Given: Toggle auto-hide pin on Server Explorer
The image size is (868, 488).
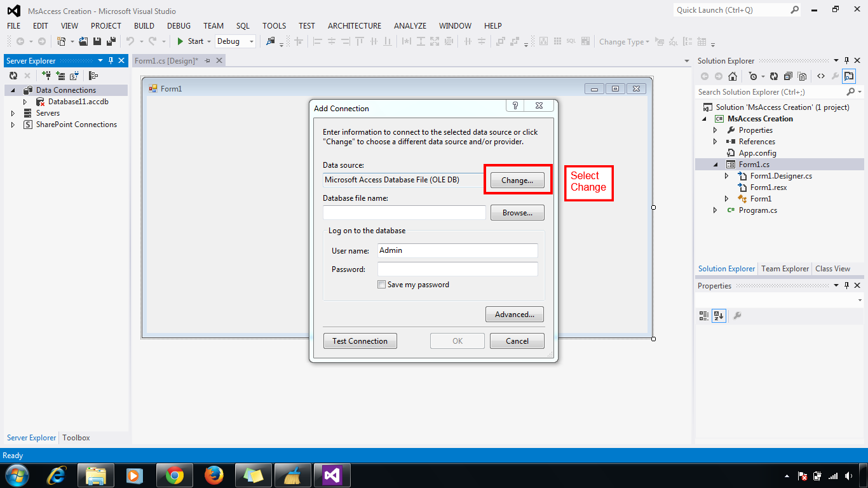Looking at the screenshot, I should 112,60.
